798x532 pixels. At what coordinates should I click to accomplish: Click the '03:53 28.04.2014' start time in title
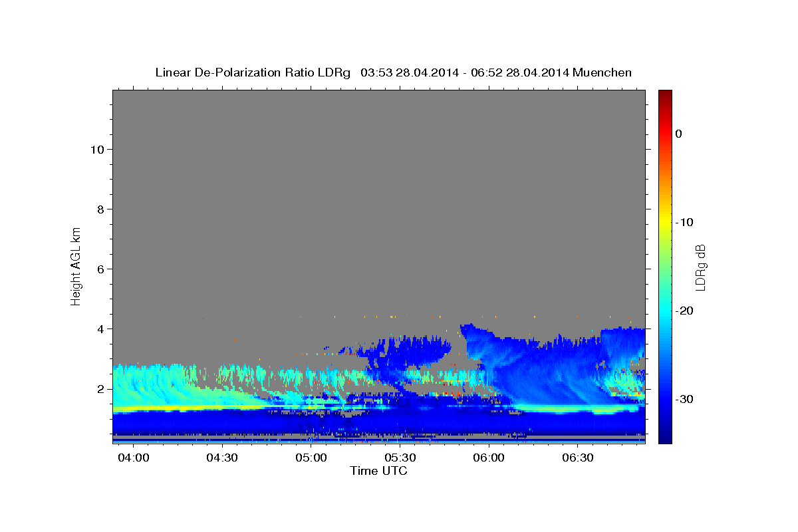pyautogui.click(x=409, y=72)
